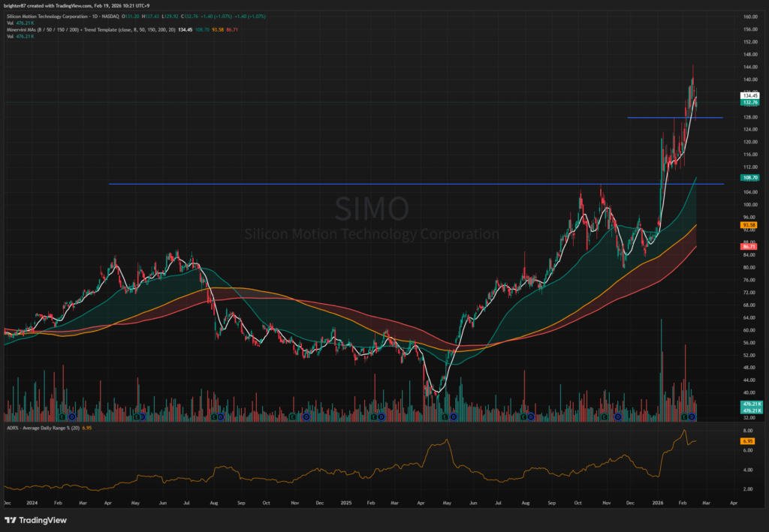Click the green 132.76 current price tag
The width and height of the screenshot is (769, 532).
coord(749,102)
